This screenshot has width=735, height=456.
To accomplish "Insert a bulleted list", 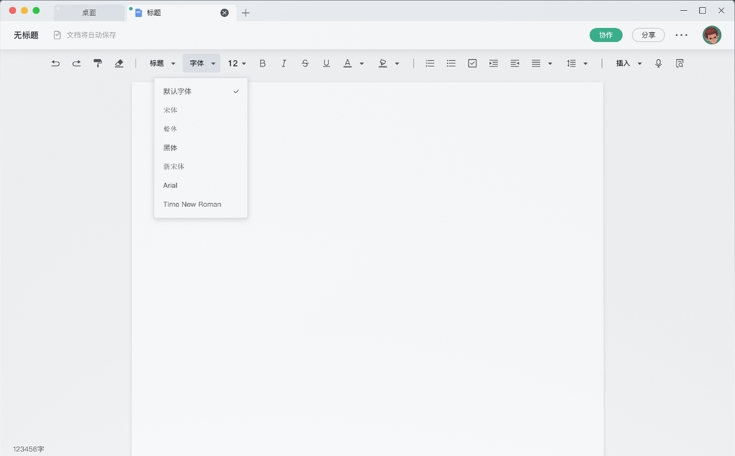I will [x=451, y=63].
